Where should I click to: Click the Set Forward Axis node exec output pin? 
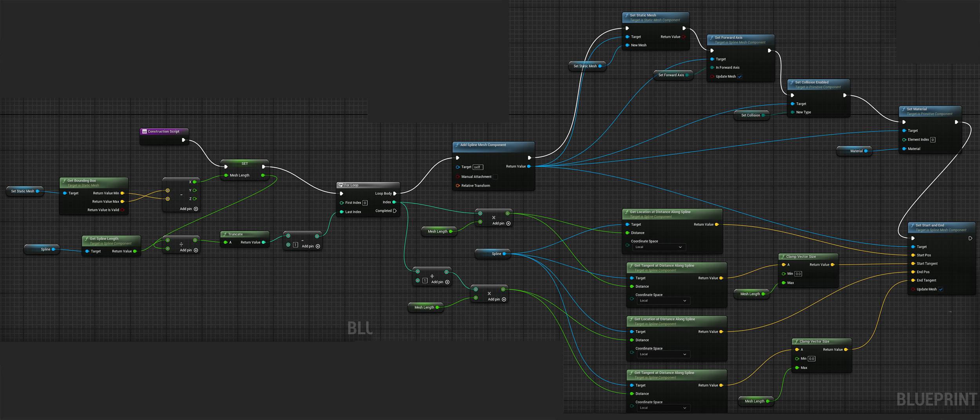[769, 51]
